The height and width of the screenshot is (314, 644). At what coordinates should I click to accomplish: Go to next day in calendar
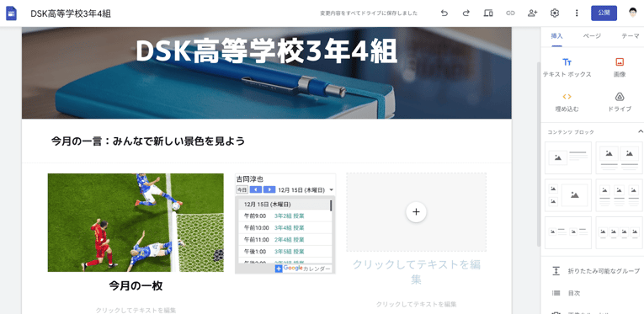[269, 189]
